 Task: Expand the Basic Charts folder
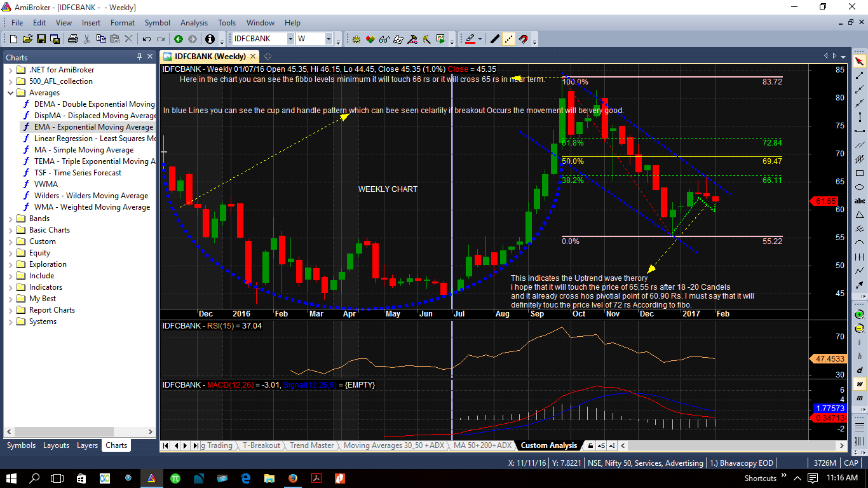10,230
